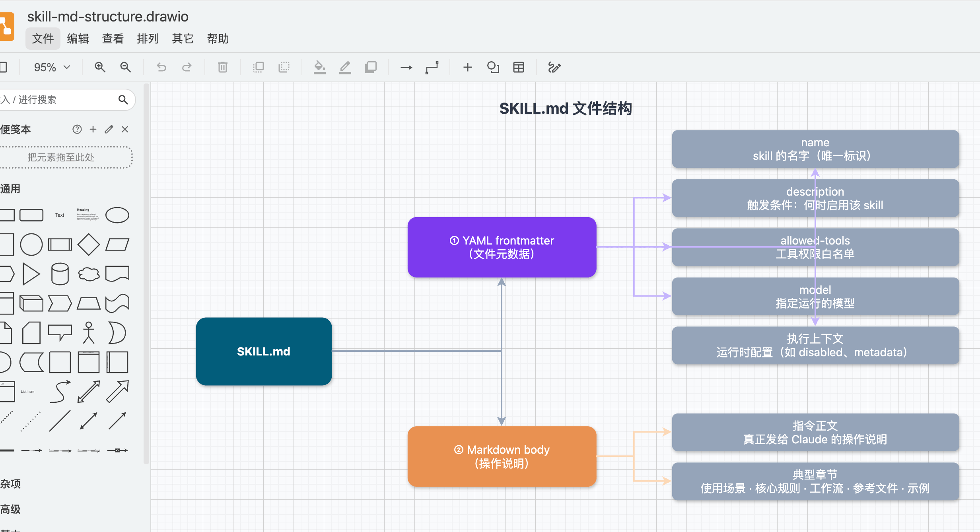Click the scratchpad help question icon
Viewport: 980px width, 532px height.
point(77,129)
